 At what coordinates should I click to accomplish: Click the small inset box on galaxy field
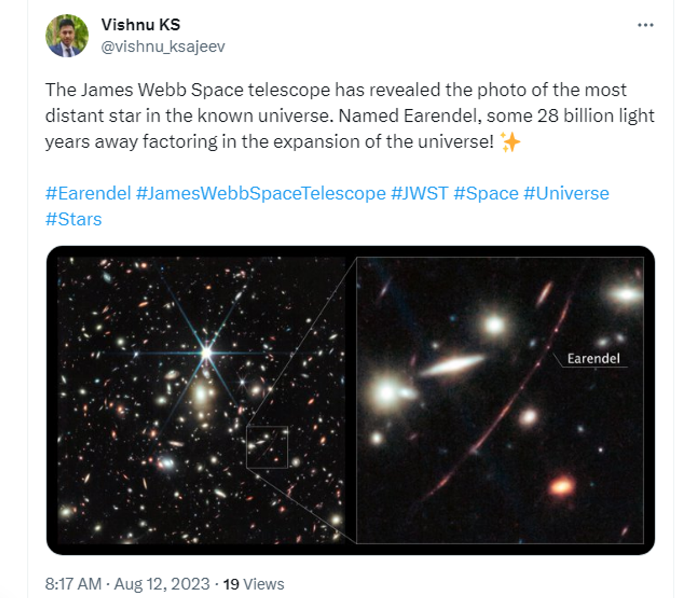pyautogui.click(x=267, y=447)
